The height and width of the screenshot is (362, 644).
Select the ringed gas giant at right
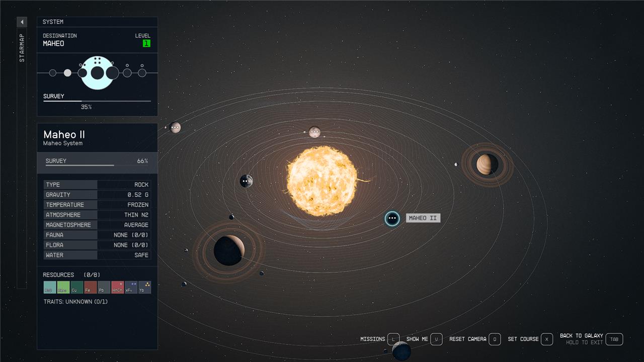click(x=487, y=164)
